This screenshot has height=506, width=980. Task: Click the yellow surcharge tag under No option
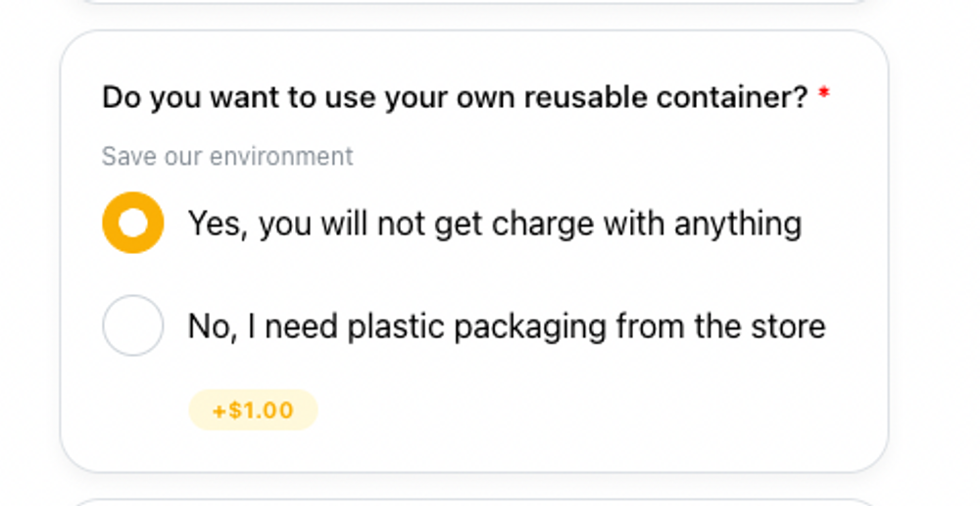(253, 410)
